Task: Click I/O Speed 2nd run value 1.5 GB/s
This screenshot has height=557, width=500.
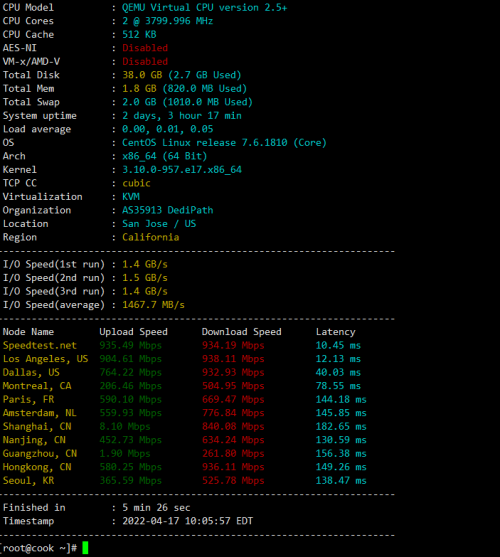Action: [145, 277]
